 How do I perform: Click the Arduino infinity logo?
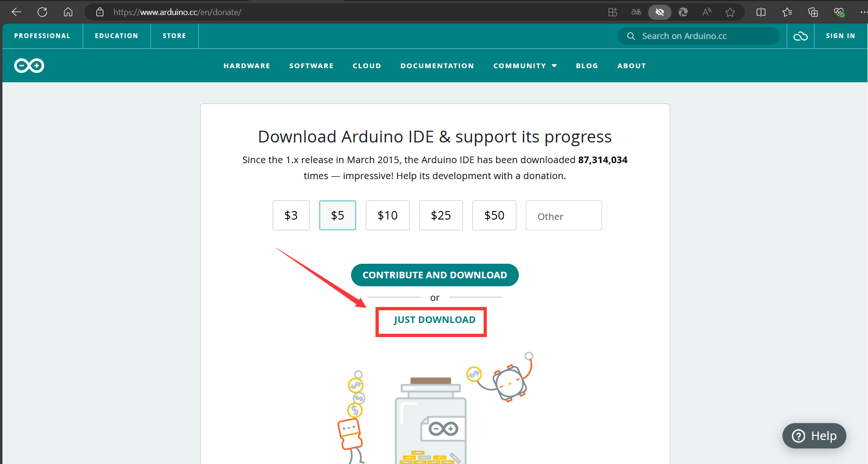tap(29, 66)
